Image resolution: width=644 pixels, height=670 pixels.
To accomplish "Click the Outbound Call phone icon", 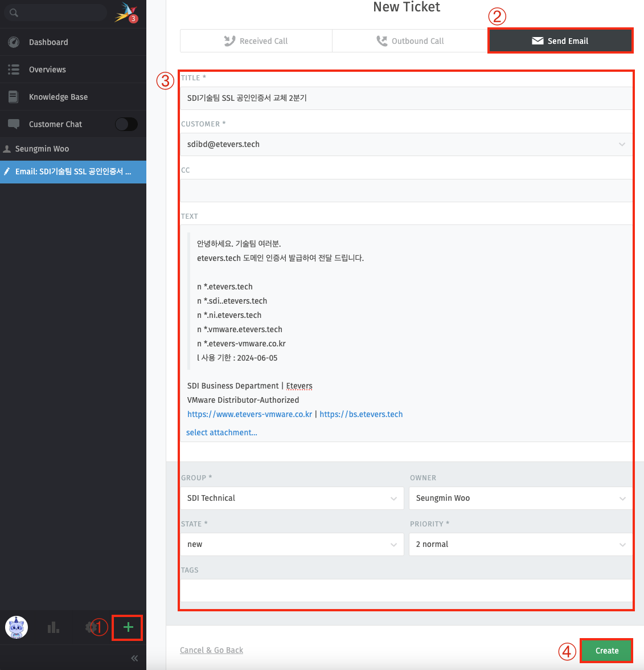I will pyautogui.click(x=382, y=41).
